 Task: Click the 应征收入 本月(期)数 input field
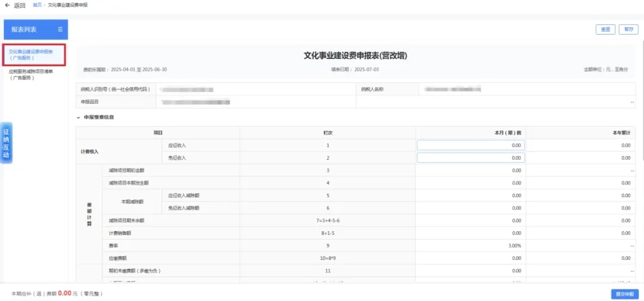click(470, 145)
